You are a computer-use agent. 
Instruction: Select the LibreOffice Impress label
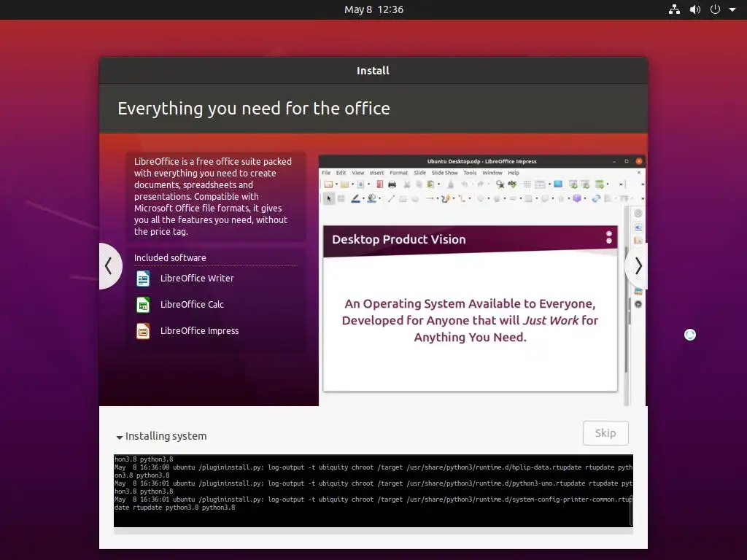tap(199, 330)
